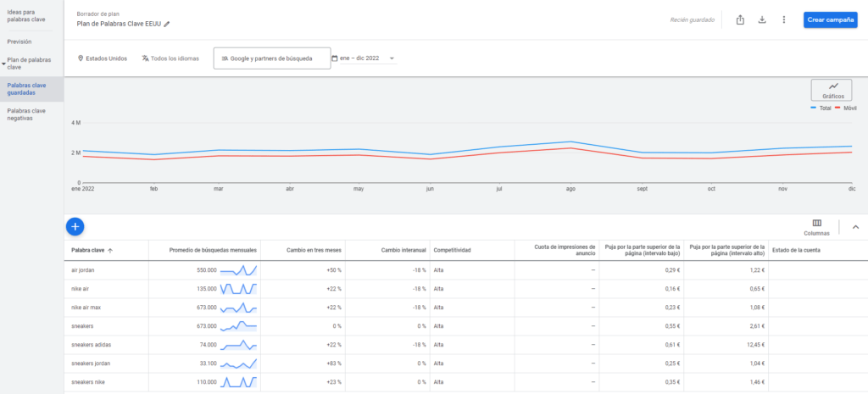Click the 550.000 search volume value
Image resolution: width=868 pixels, height=394 pixels.
pyautogui.click(x=207, y=270)
